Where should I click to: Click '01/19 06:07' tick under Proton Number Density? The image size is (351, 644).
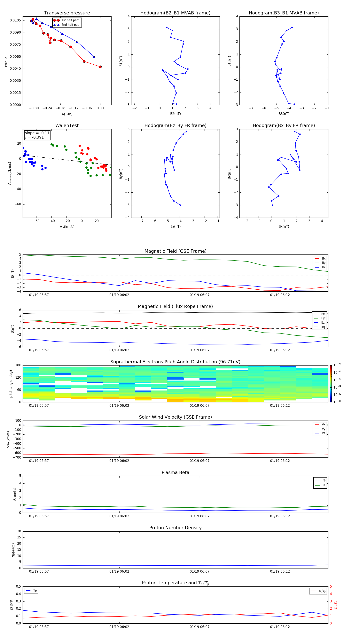tap(199, 571)
